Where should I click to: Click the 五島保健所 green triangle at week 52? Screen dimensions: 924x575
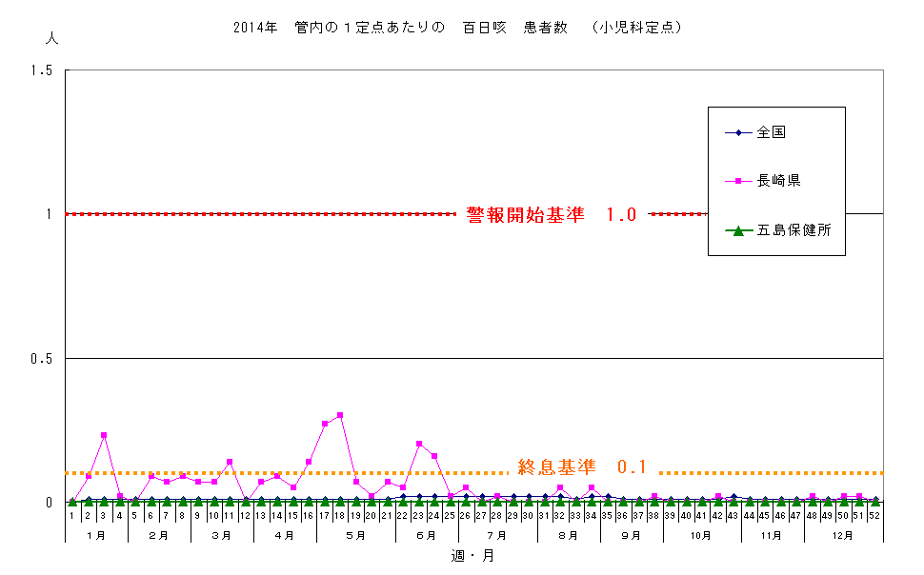click(x=875, y=502)
